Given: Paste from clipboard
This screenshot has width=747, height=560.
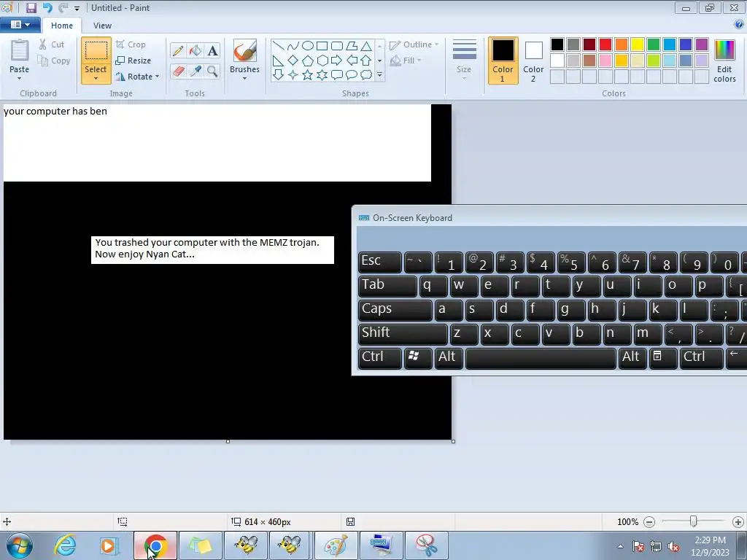Looking at the screenshot, I should (x=20, y=51).
